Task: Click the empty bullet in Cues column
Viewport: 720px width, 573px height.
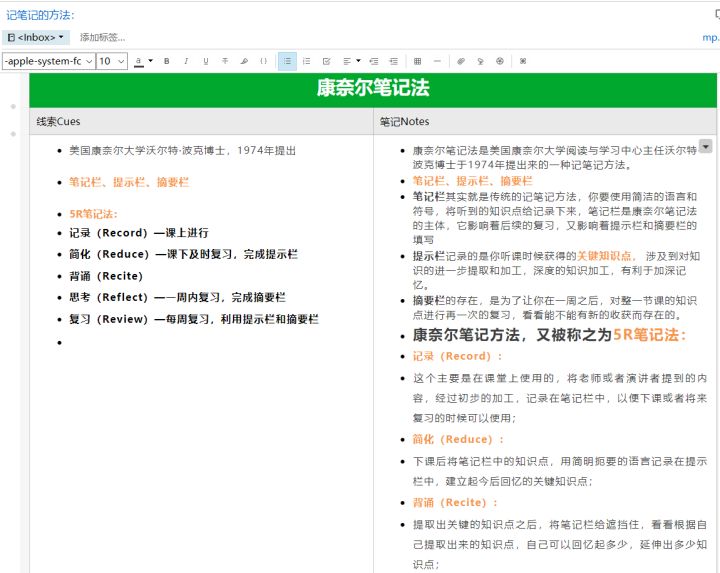Action: [60, 343]
